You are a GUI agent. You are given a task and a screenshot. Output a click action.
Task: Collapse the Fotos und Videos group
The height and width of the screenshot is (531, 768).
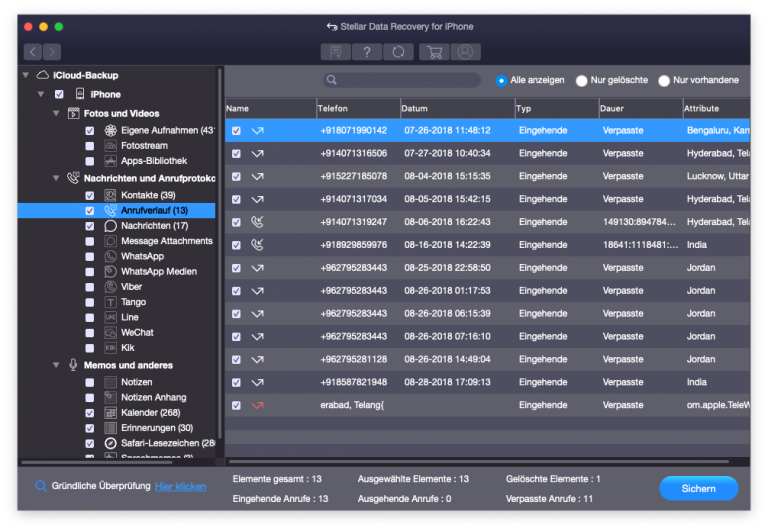coord(56,113)
